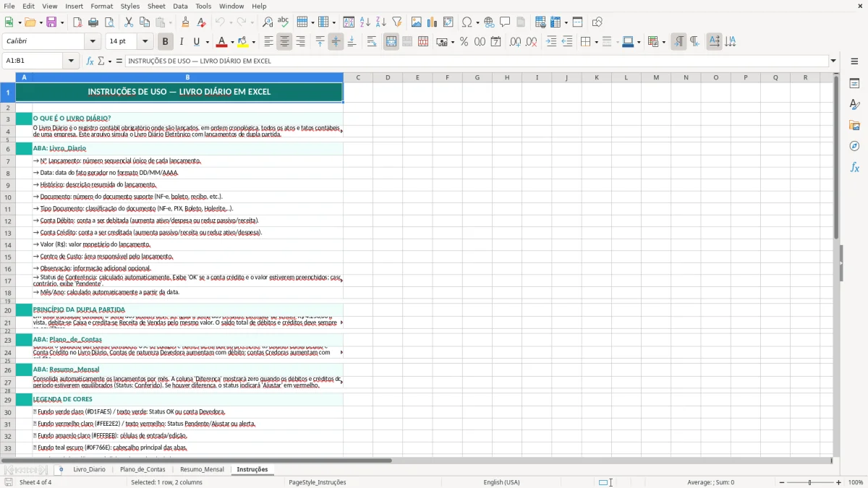
Task: Open the Borders dropdown arrow
Action: (x=596, y=42)
